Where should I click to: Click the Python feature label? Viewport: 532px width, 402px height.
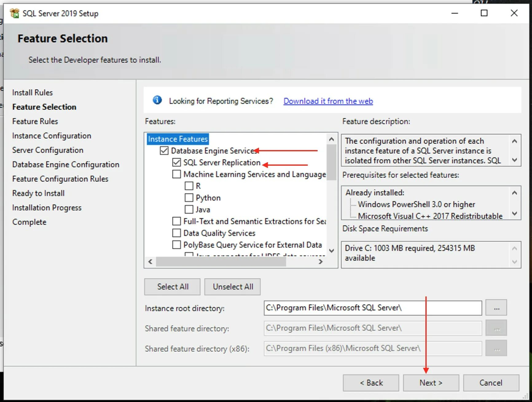[x=208, y=198]
